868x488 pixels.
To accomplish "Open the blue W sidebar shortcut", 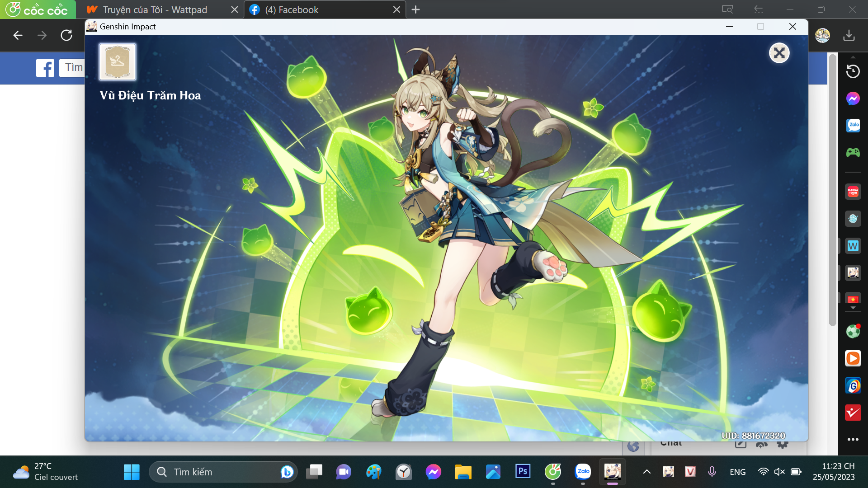I will (853, 246).
